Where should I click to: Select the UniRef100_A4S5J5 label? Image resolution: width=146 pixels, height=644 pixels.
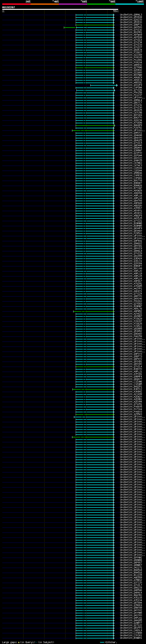(x=131, y=218)
